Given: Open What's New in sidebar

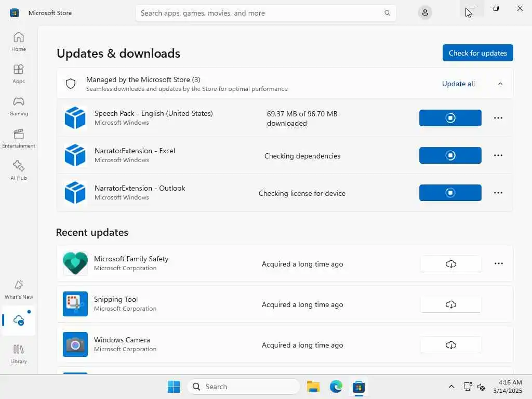Looking at the screenshot, I should click(x=19, y=289).
